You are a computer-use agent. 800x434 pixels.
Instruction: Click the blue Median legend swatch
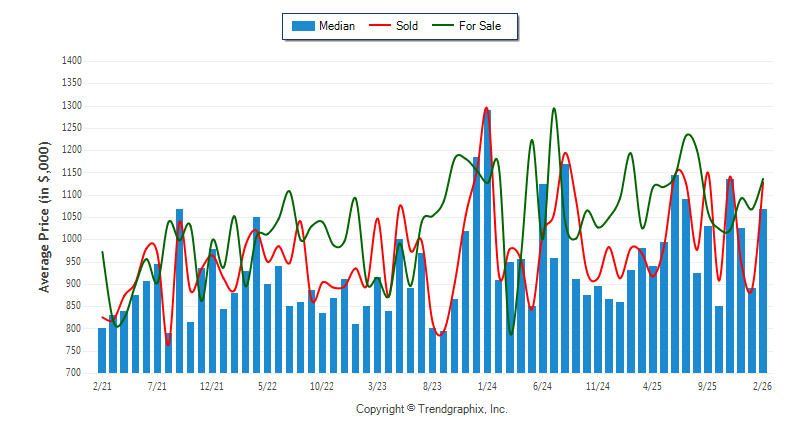(x=301, y=26)
